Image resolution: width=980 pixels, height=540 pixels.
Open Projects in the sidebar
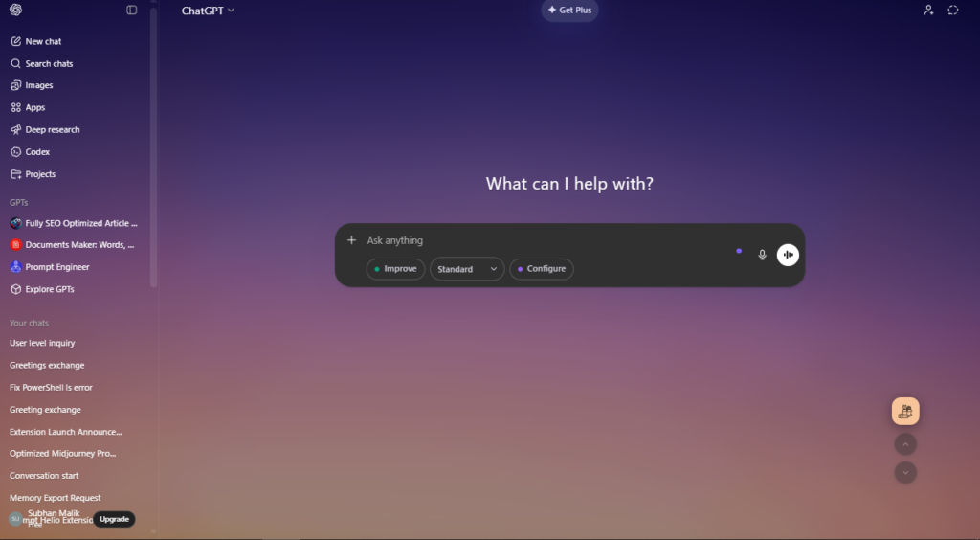click(40, 174)
